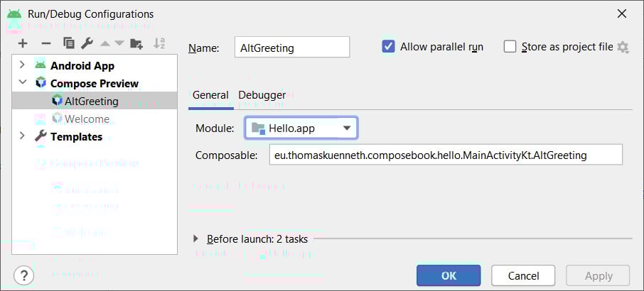Remove the selected configuration with minus icon
This screenshot has width=644, height=291.
(46, 43)
